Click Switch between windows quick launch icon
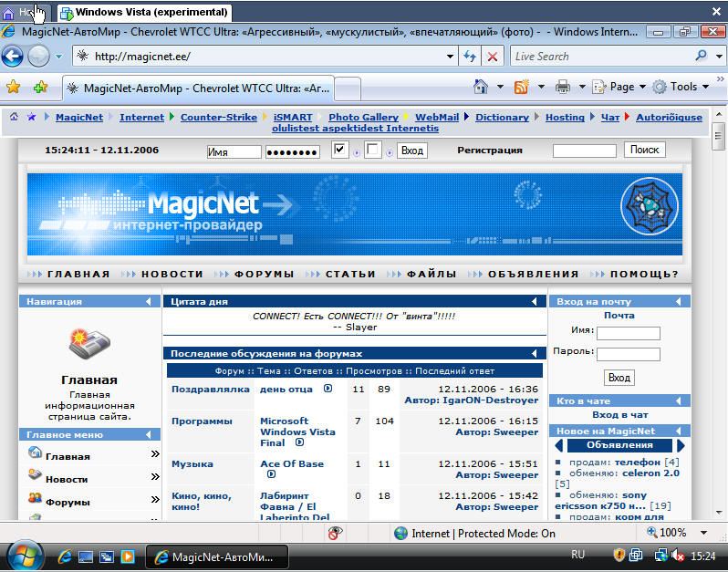 coord(107,556)
